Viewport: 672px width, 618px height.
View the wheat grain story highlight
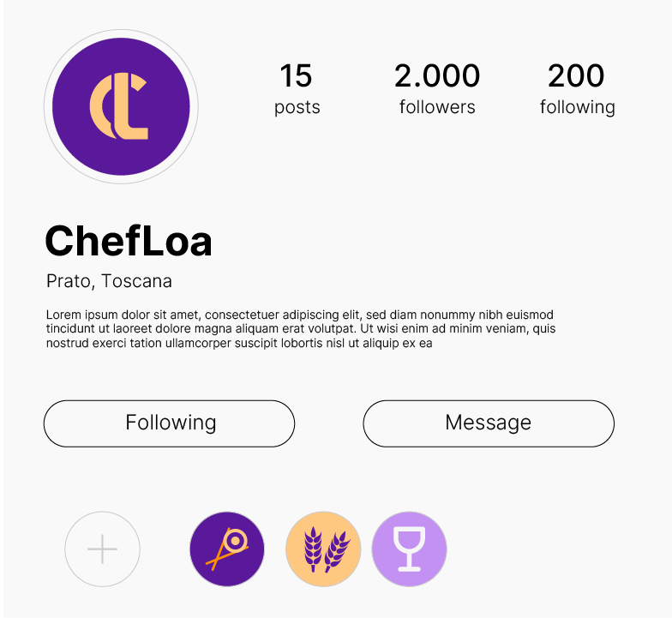(x=323, y=549)
